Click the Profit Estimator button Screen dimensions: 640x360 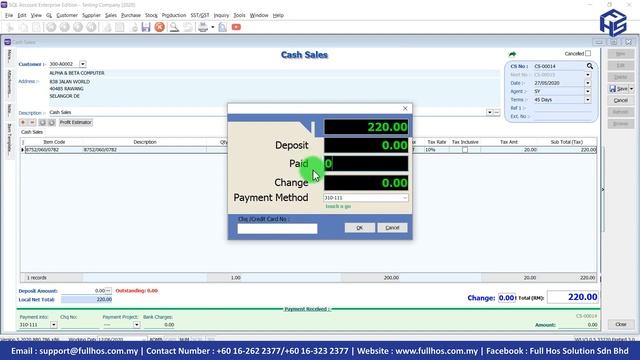tap(76, 122)
